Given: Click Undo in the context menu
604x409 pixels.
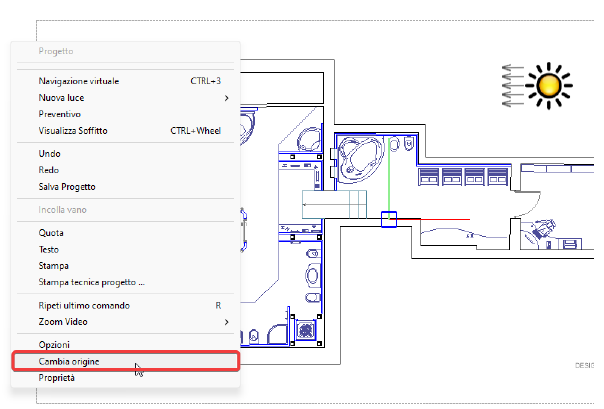Looking at the screenshot, I should click(x=126, y=154).
